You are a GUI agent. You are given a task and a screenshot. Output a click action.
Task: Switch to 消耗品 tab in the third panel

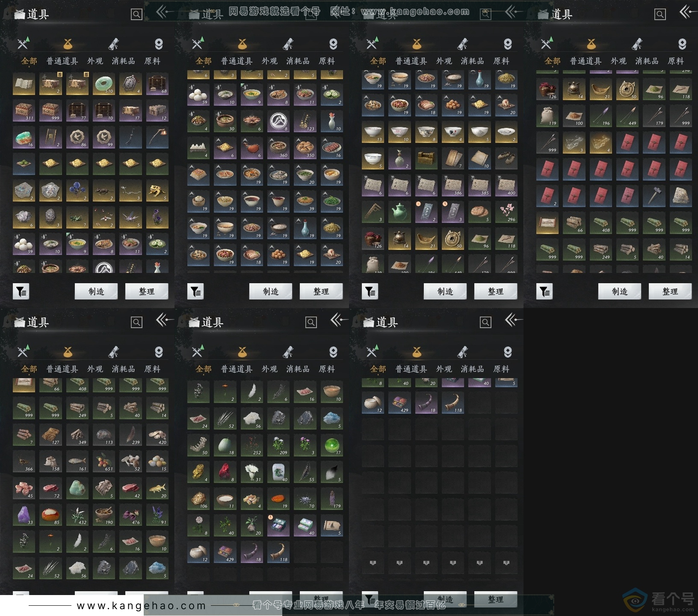pyautogui.click(x=472, y=61)
